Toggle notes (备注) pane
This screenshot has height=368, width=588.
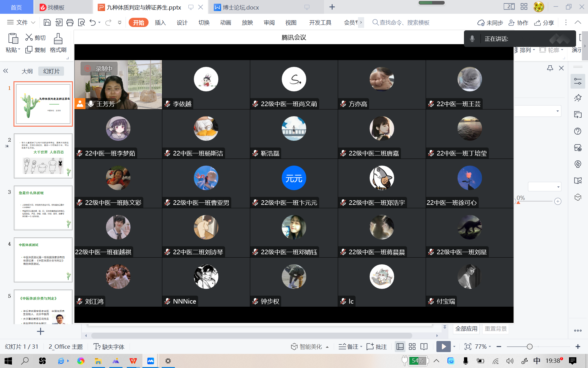349,347
